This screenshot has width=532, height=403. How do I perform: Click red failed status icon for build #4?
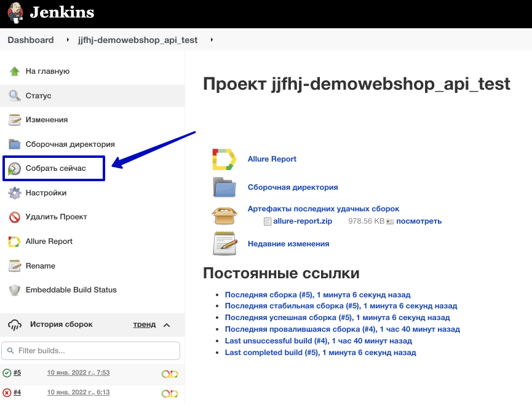[x=7, y=393]
